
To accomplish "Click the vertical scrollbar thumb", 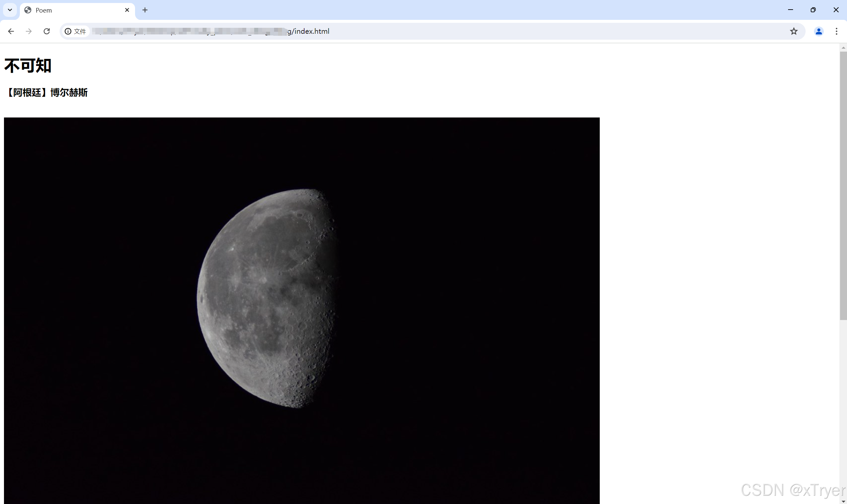I will (843, 185).
